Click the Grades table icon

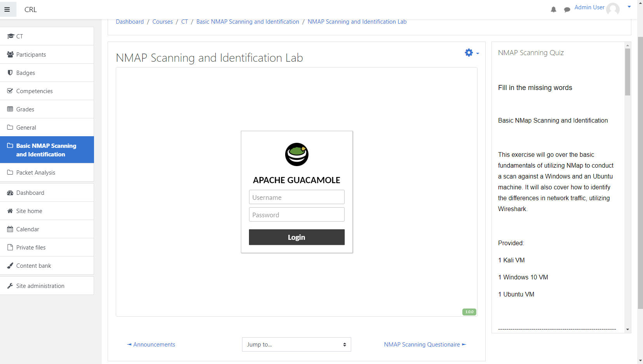tap(10, 109)
